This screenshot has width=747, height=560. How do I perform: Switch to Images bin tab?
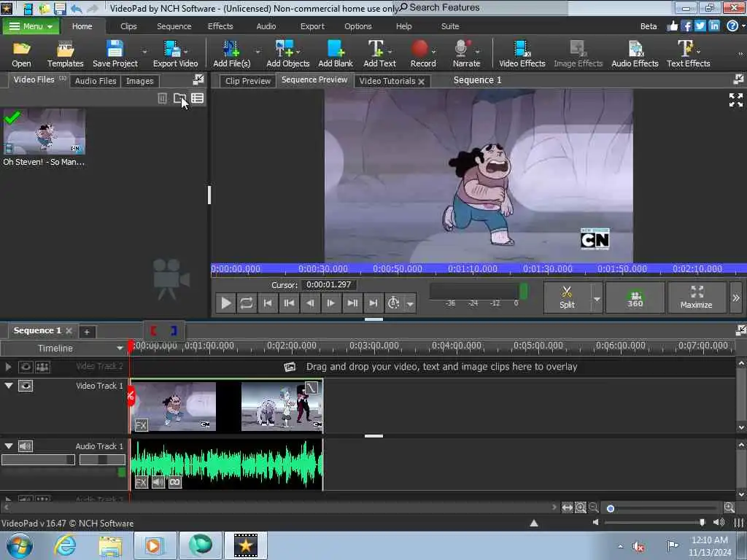pyautogui.click(x=139, y=81)
